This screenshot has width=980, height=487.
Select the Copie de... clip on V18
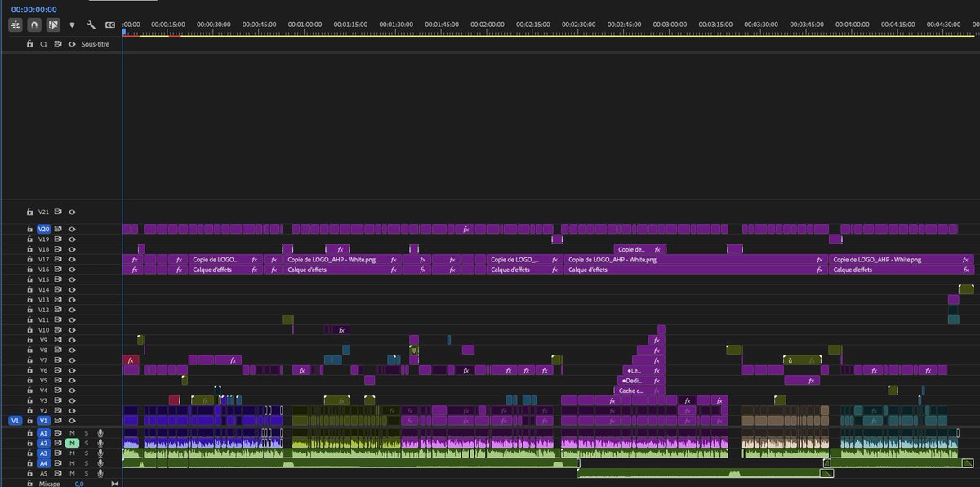[x=639, y=249]
